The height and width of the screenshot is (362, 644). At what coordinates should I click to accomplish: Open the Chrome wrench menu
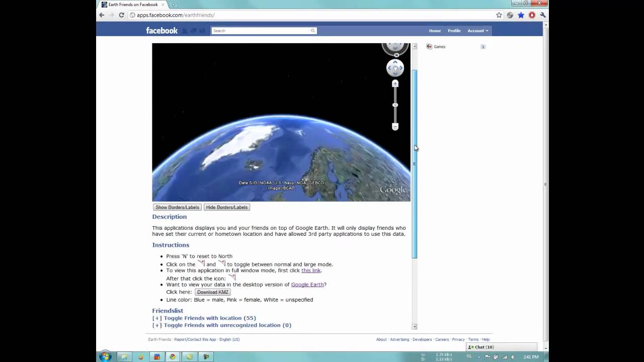543,15
